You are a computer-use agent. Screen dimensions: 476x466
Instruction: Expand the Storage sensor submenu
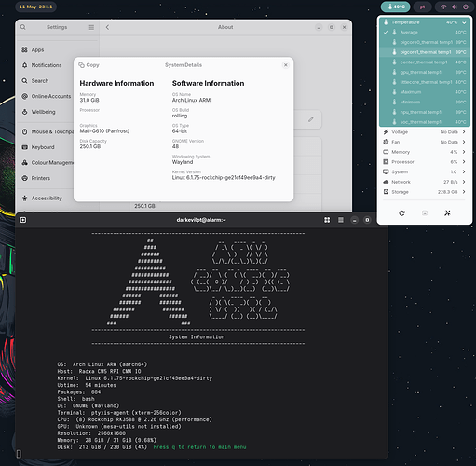coord(425,192)
